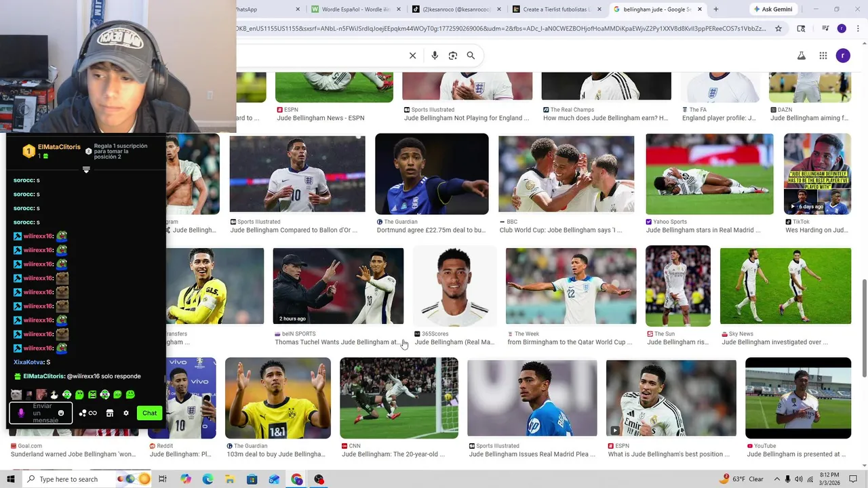The height and width of the screenshot is (488, 868).
Task: Click Sunderland warned Jobe Bellingham link
Action: [73, 454]
